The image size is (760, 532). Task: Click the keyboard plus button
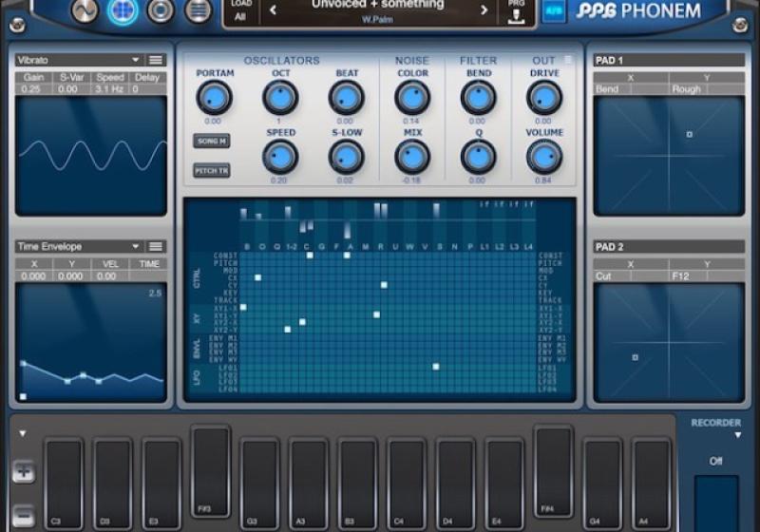(x=24, y=472)
